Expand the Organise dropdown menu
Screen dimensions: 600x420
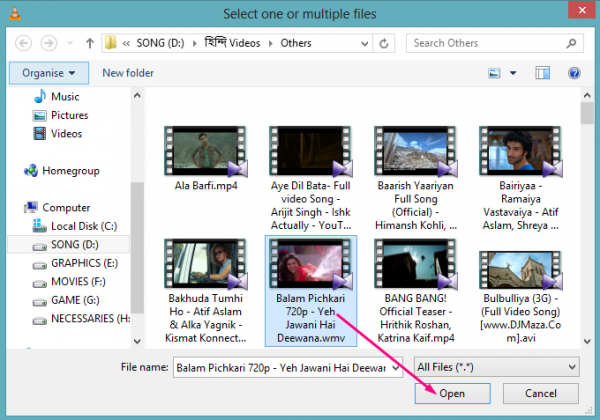[49, 73]
